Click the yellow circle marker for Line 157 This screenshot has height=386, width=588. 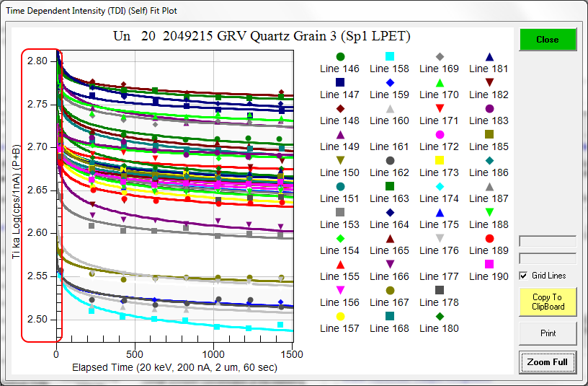point(340,316)
